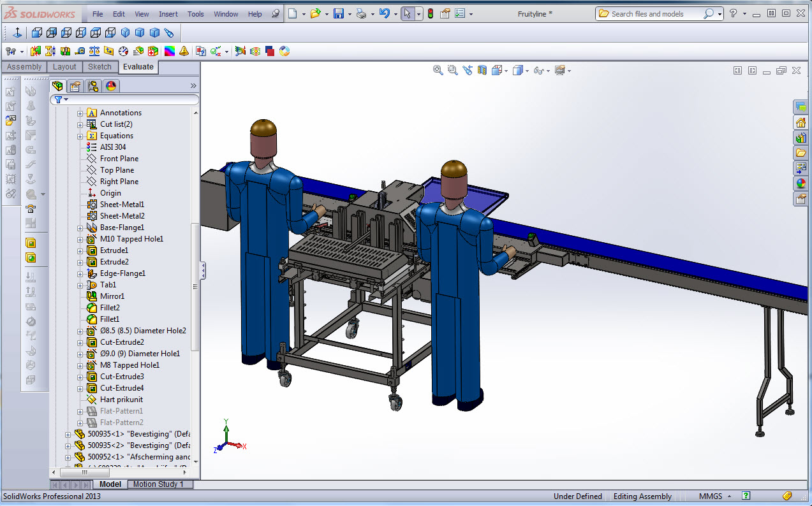Viewport: 812px width, 506px height.
Task: Click the feature tree filter field
Action: pyautogui.click(x=125, y=99)
